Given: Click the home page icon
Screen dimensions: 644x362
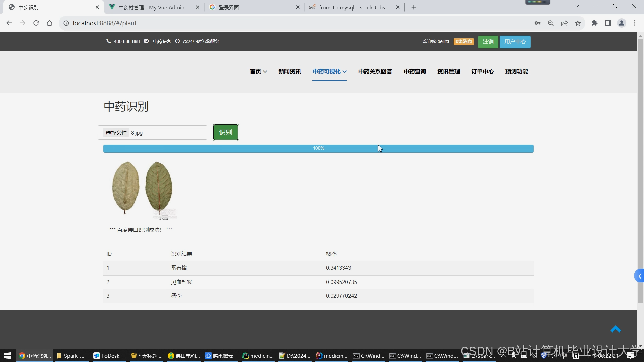Looking at the screenshot, I should (x=50, y=23).
